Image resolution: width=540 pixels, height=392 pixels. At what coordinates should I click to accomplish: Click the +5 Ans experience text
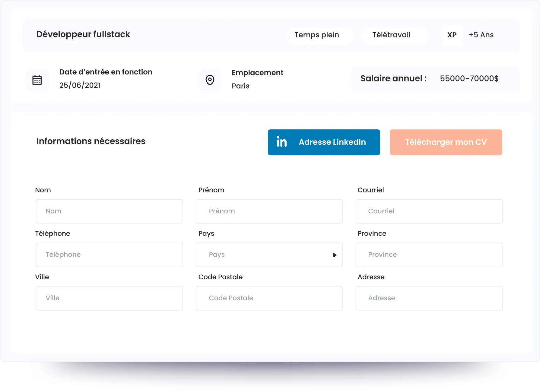coord(481,35)
